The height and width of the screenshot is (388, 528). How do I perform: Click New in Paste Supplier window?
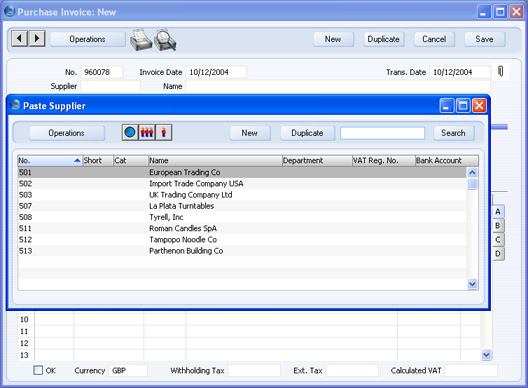click(x=250, y=133)
